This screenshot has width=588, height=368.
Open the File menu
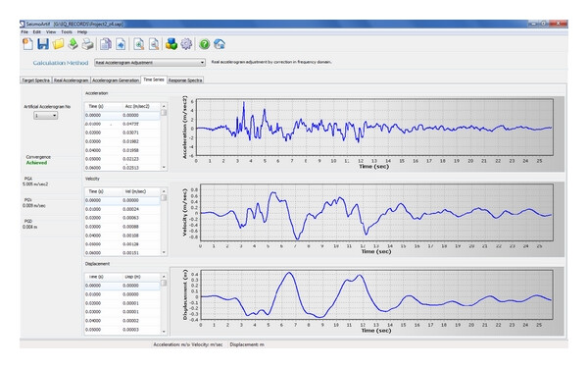pyautogui.click(x=24, y=32)
